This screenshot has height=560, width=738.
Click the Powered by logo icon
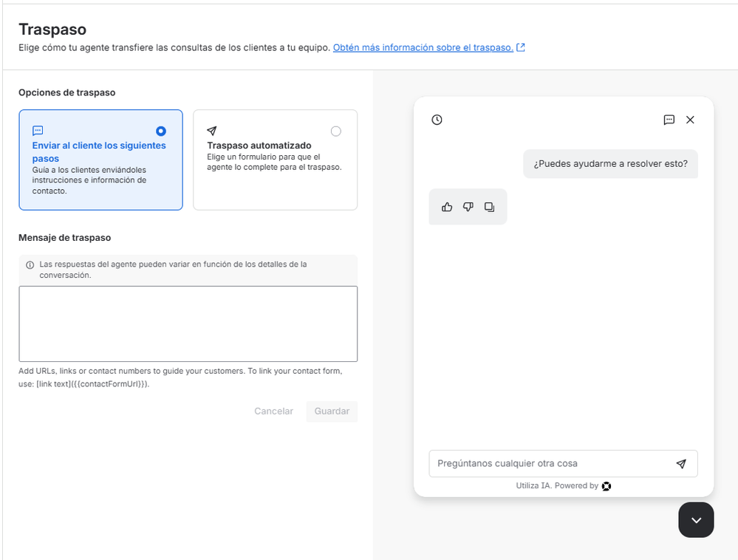(x=607, y=486)
